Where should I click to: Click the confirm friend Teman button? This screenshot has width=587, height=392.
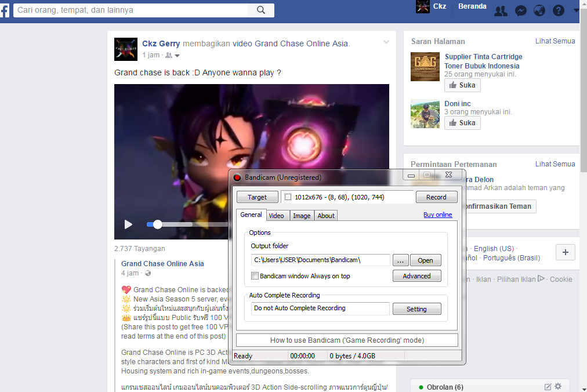coord(501,206)
